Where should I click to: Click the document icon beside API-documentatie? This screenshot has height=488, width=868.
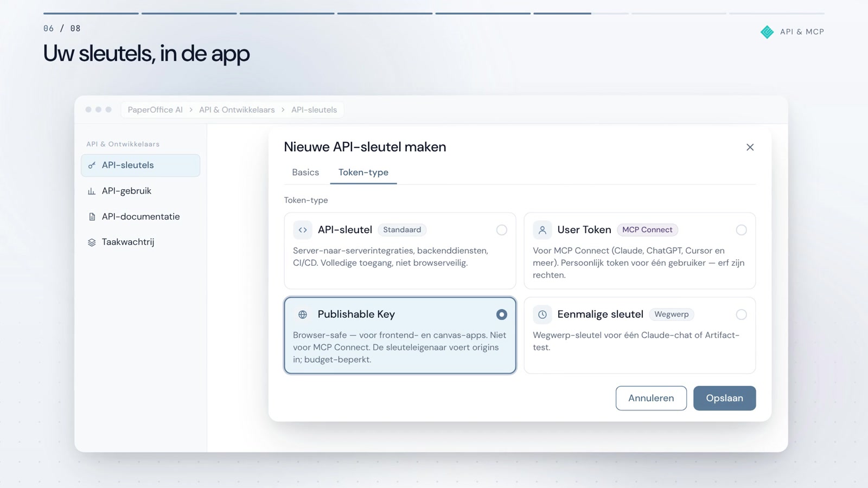click(92, 216)
